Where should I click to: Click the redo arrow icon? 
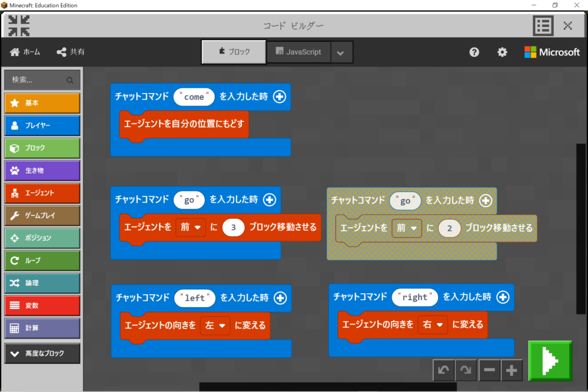466,370
